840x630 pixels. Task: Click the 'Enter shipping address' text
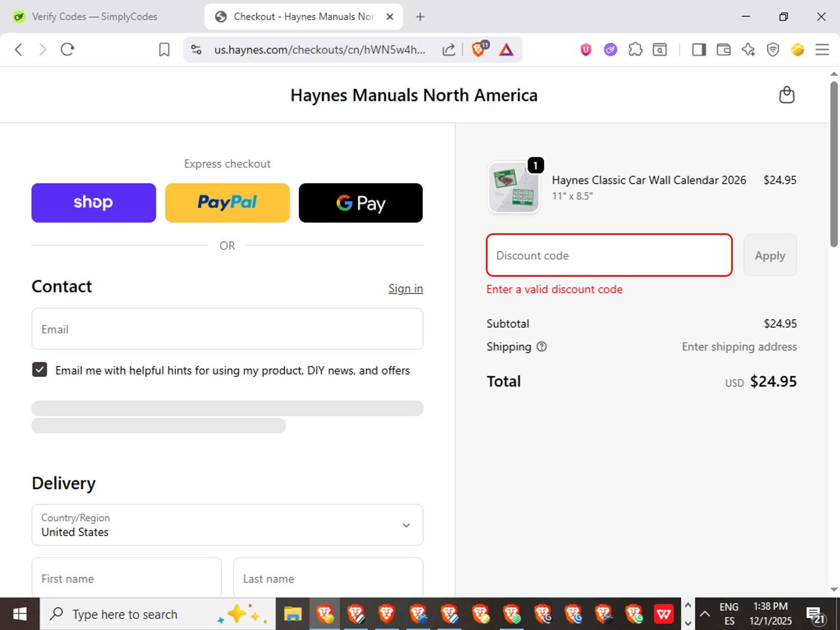point(739,347)
